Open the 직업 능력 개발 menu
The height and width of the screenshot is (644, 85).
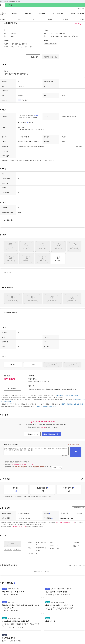(x=58, y=14)
